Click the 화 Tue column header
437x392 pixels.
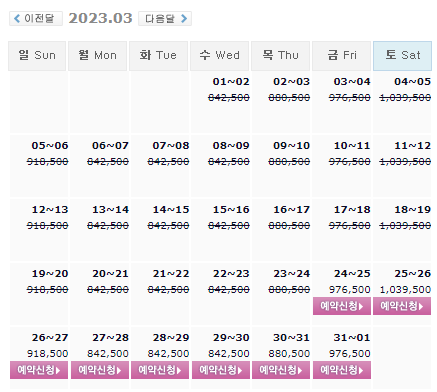pyautogui.click(x=158, y=56)
